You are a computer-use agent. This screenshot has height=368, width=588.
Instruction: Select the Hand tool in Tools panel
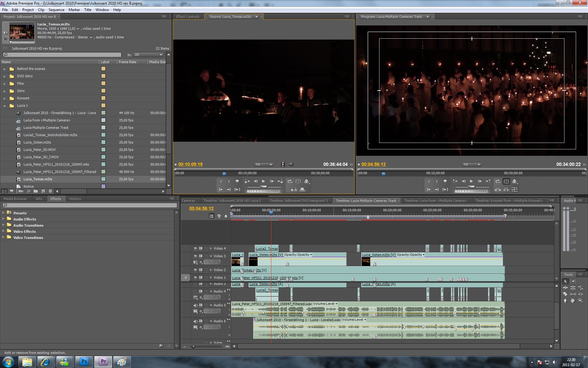(573, 301)
